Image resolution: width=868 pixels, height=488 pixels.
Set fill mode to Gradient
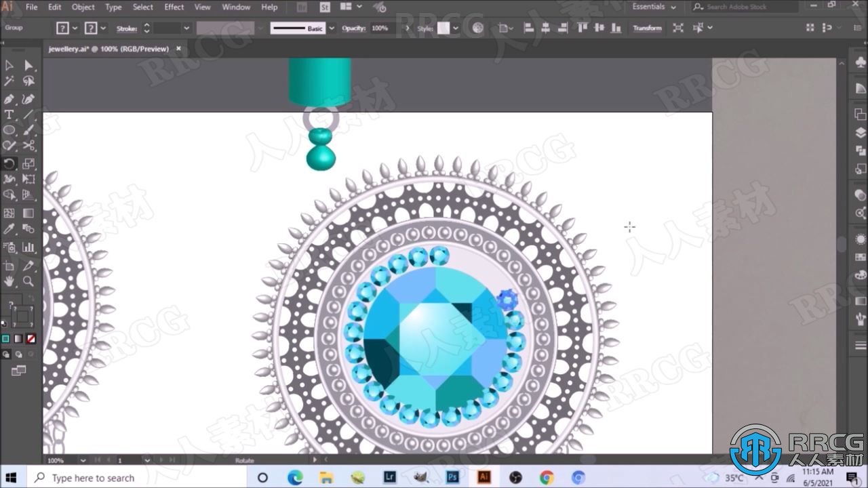pos(18,339)
